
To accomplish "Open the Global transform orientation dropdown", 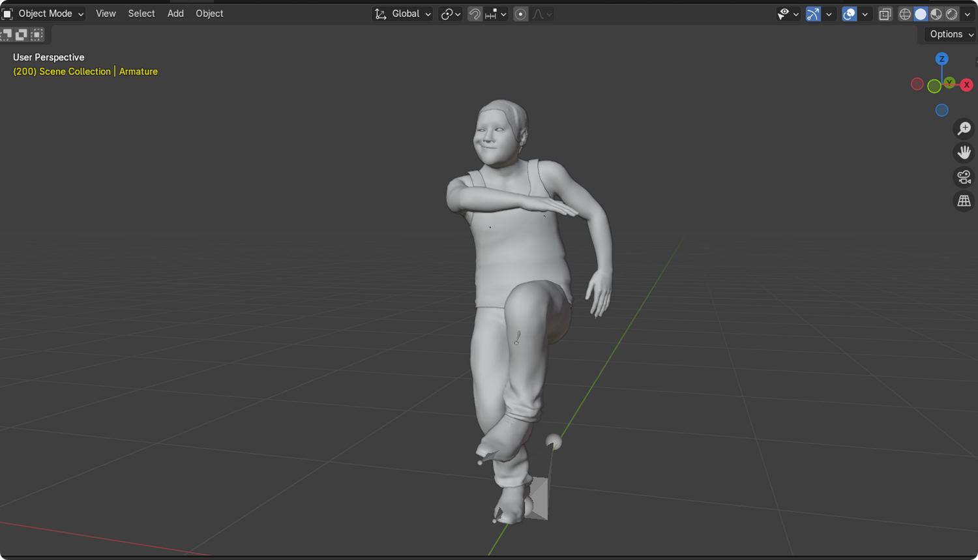I will point(402,14).
